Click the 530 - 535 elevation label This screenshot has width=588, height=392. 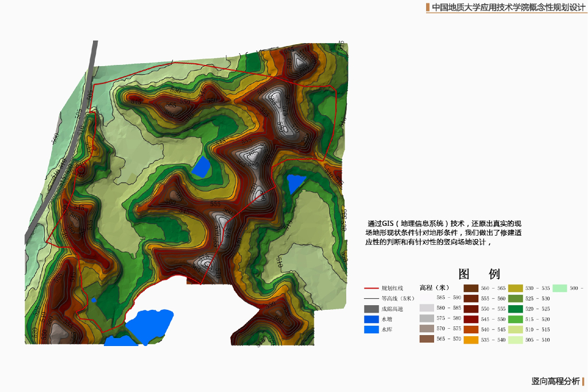pyautogui.click(x=537, y=289)
